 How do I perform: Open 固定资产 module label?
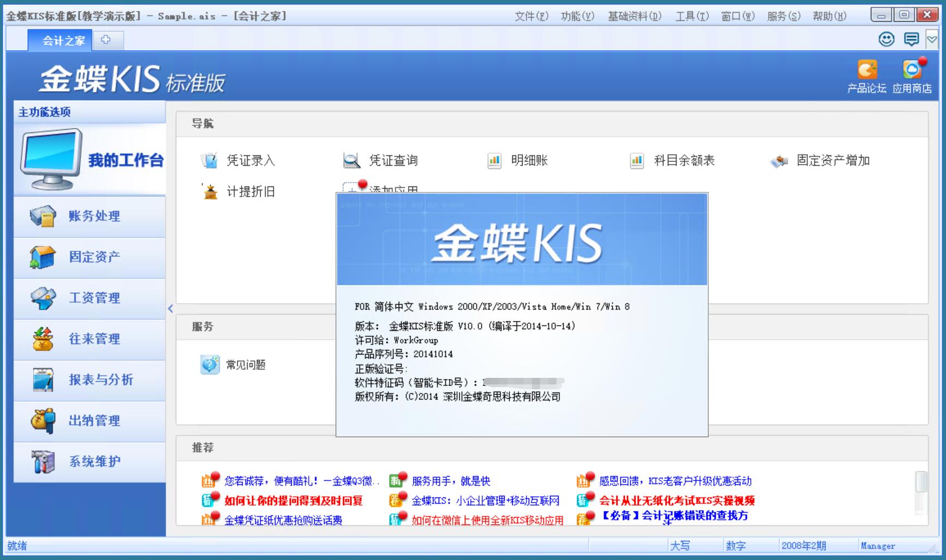point(94,257)
